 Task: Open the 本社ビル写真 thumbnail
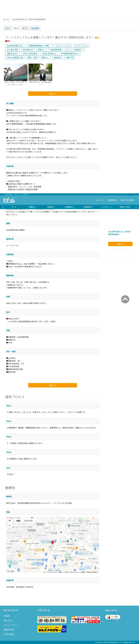(16, 72)
